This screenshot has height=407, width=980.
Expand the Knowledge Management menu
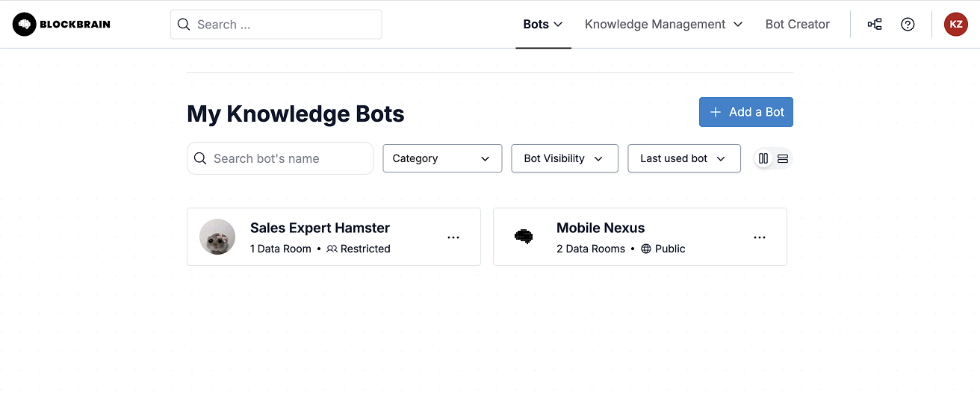pyautogui.click(x=663, y=25)
